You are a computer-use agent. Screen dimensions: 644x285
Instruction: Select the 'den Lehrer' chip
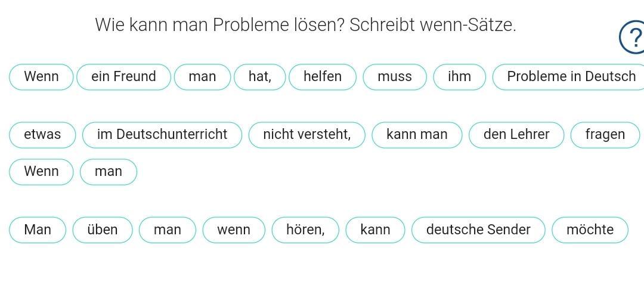coord(516,135)
